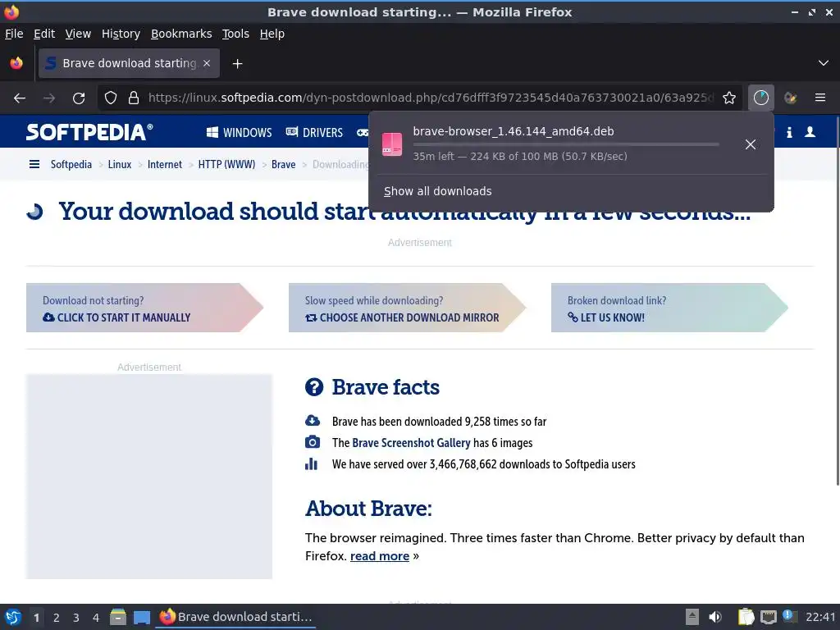Toggle the Downloads toolbar button
The image size is (840, 630).
click(761, 98)
